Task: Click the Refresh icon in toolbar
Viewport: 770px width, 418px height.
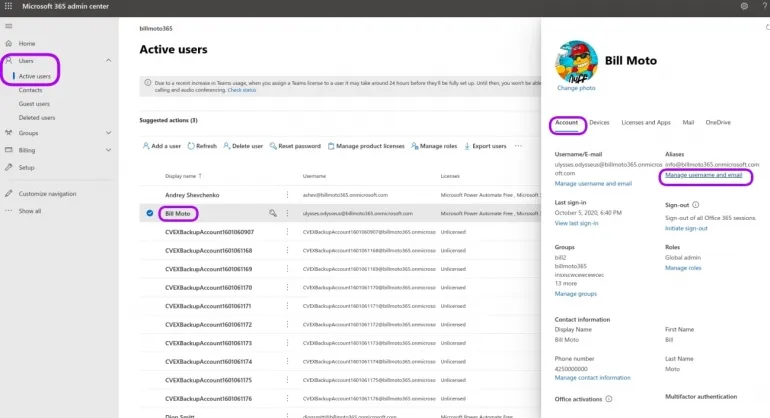Action: (191, 146)
